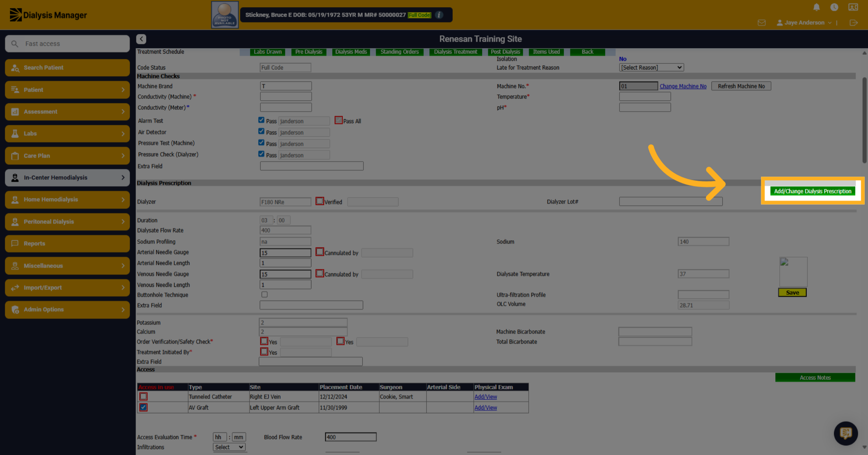Screen dimensions: 868x455
Task: Open the Infiltrations Select dropdown
Action: coord(229,447)
